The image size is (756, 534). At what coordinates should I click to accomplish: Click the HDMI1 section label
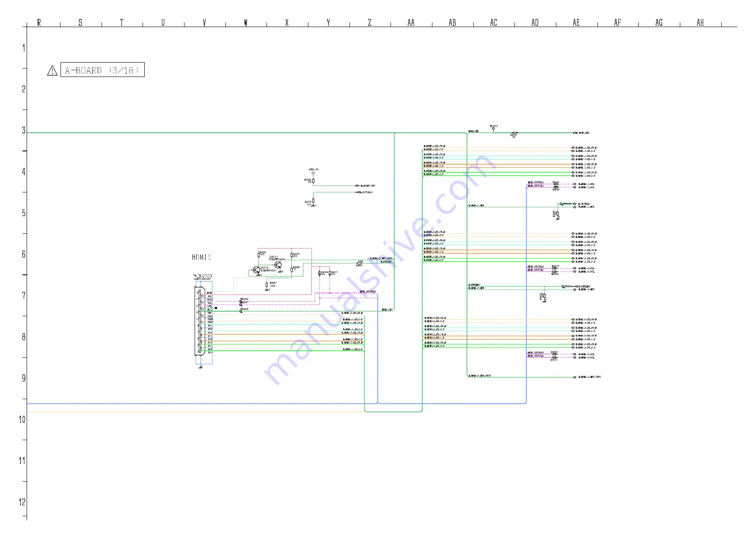click(x=201, y=257)
